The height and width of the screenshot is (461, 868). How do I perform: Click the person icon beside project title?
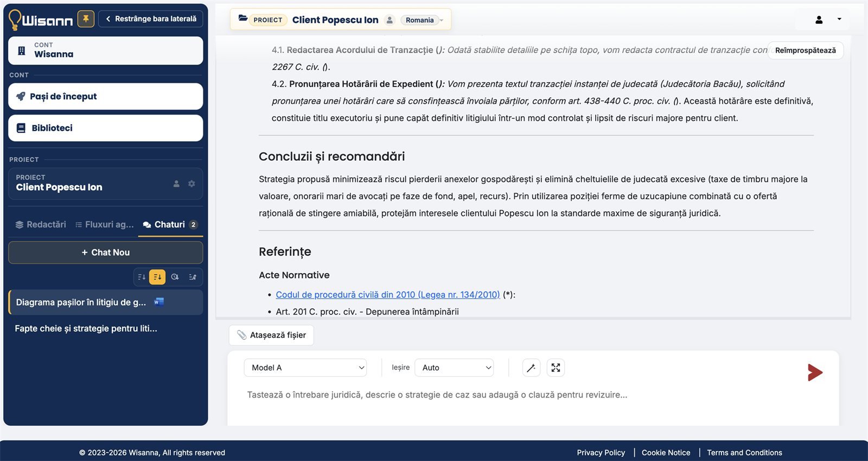click(390, 20)
